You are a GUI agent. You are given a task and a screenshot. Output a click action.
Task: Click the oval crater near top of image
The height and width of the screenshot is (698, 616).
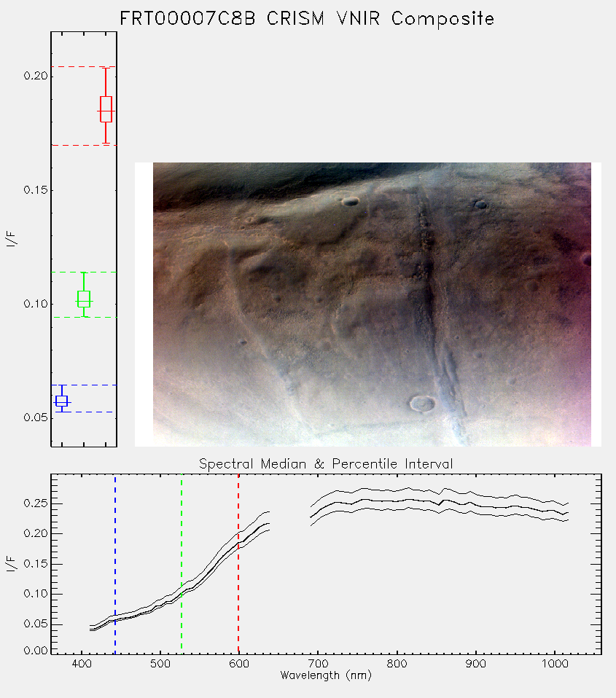(351, 202)
